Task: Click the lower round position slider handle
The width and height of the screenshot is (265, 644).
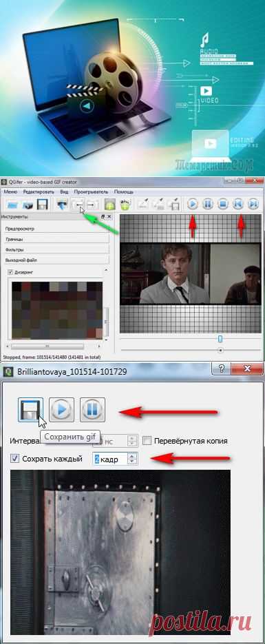Action: click(x=221, y=351)
